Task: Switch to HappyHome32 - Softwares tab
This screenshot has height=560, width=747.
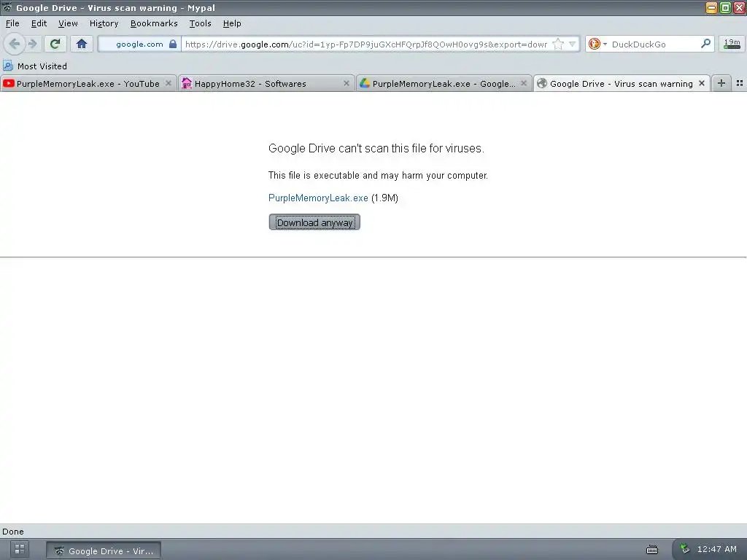Action: tap(267, 83)
